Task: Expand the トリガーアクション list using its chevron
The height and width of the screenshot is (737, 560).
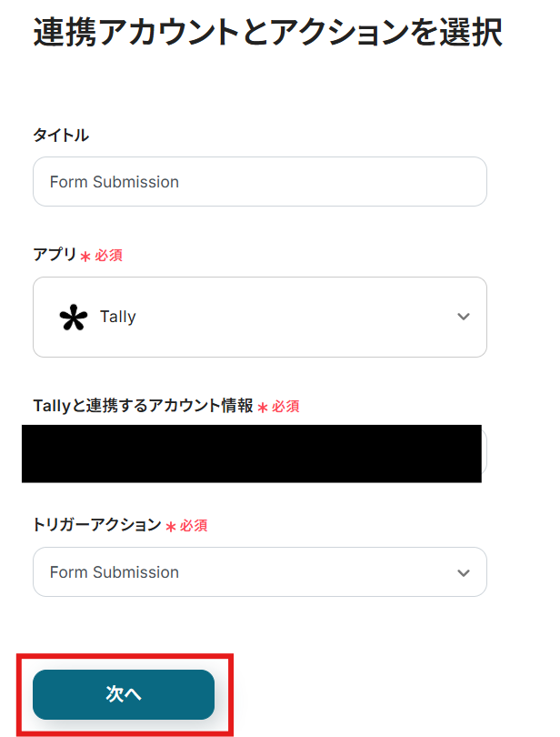Action: [464, 572]
